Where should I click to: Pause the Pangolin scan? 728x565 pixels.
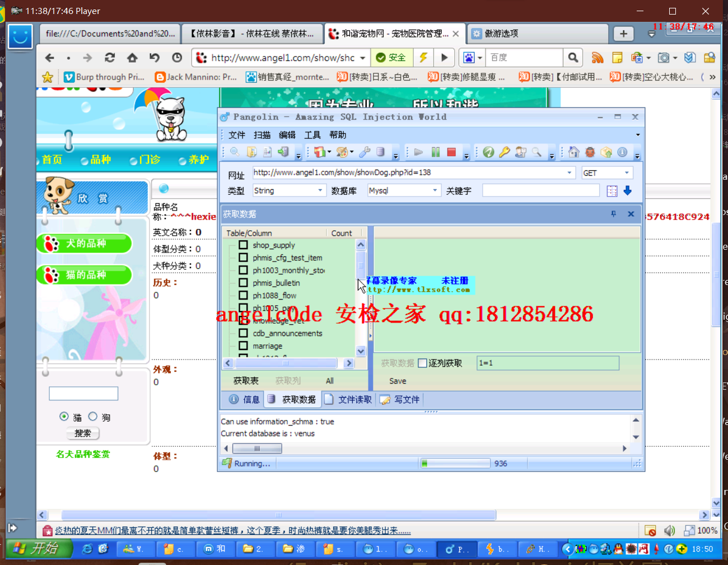pos(436,152)
